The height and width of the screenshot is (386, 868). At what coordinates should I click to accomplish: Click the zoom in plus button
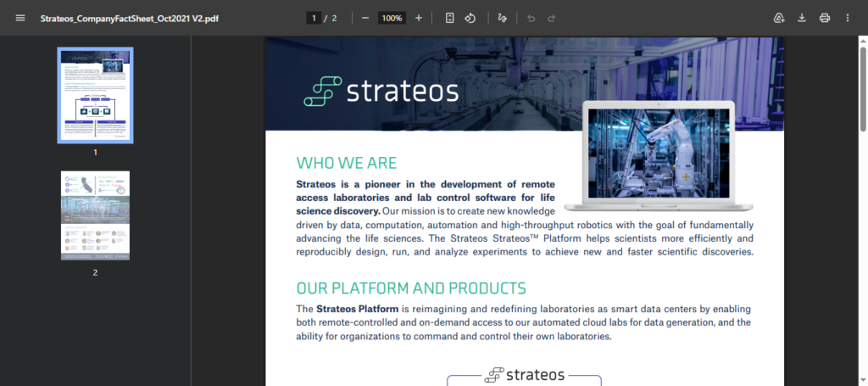419,18
